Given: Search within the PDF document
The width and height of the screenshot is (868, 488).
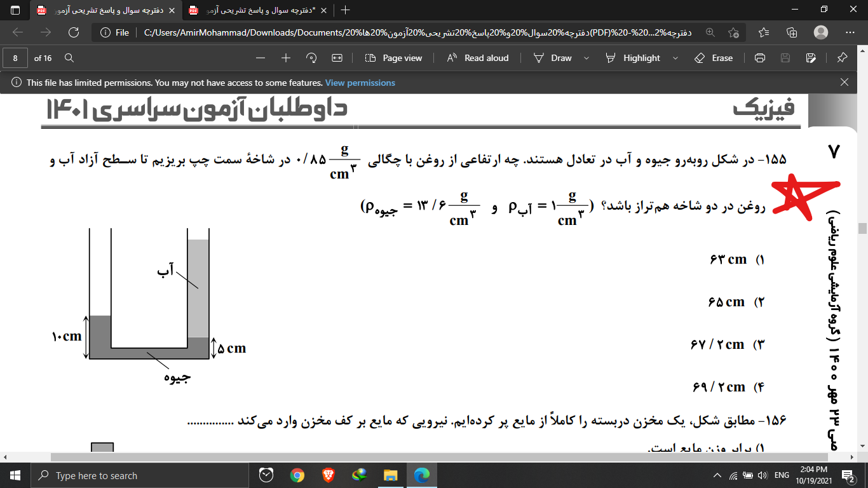Looking at the screenshot, I should (69, 58).
